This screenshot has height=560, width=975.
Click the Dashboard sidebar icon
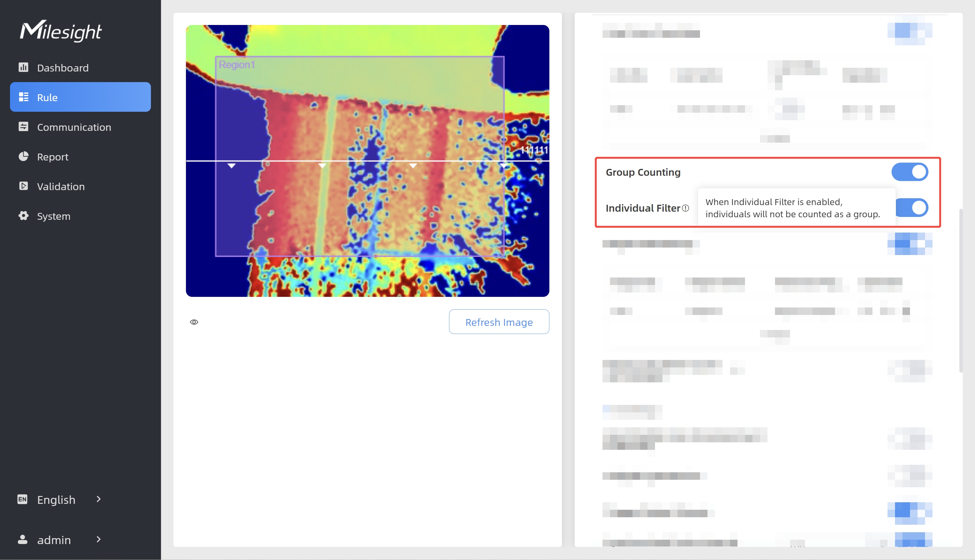[23, 67]
